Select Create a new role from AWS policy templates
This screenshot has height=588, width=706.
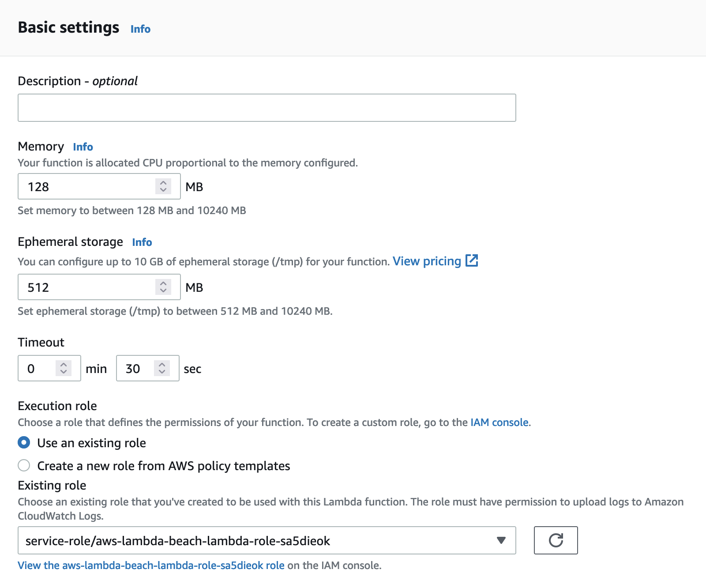[x=24, y=465]
